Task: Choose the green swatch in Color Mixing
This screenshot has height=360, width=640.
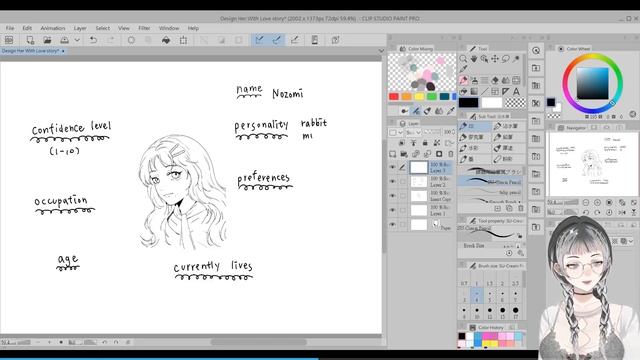Action: click(x=432, y=97)
